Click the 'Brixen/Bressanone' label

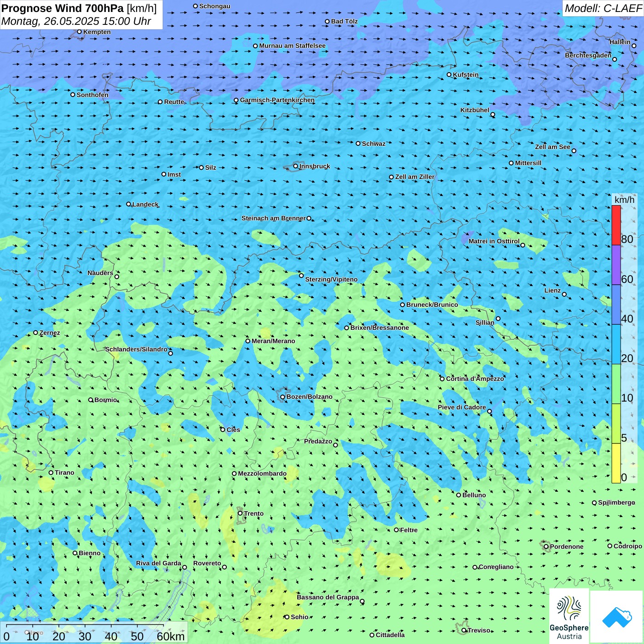pos(379,328)
